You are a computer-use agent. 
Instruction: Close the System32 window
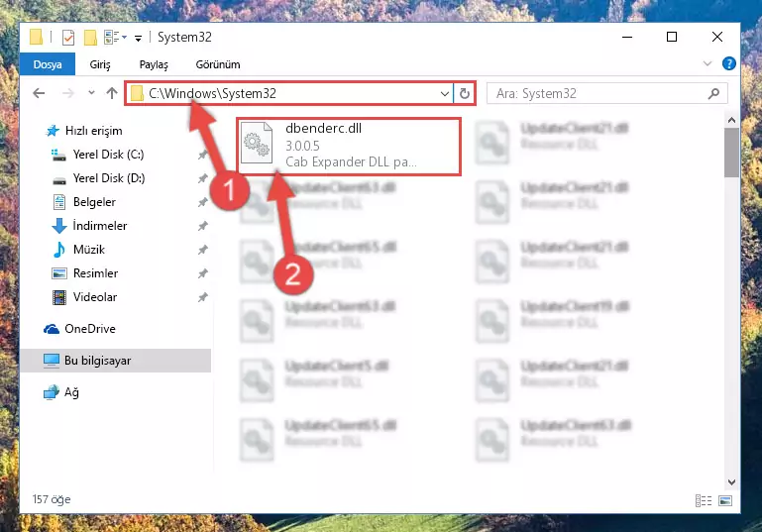coord(716,37)
